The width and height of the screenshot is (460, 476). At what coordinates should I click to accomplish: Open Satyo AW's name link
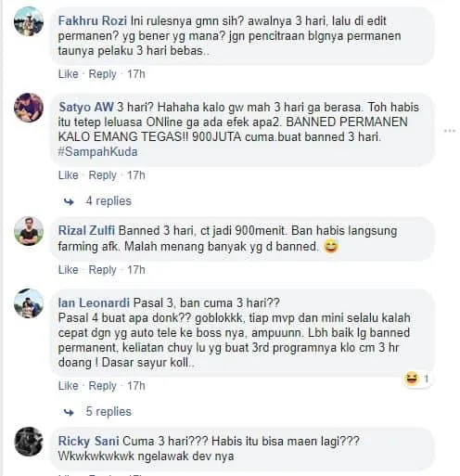[86, 107]
